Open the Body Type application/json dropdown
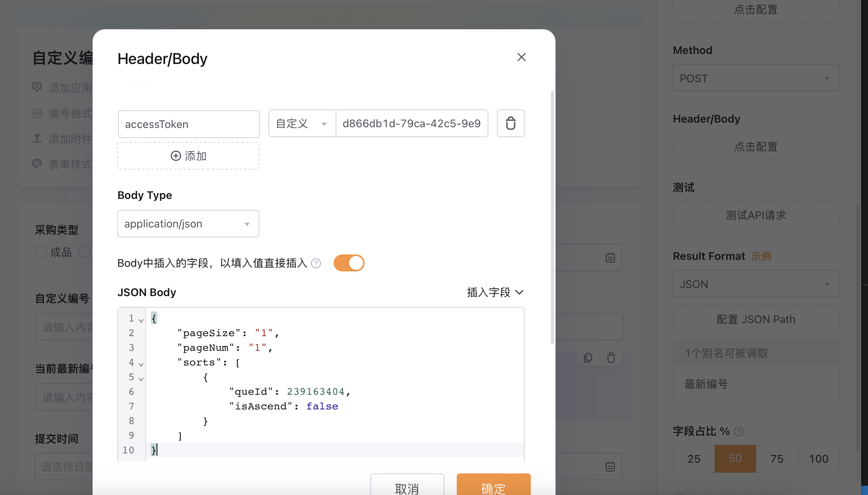 (x=188, y=224)
